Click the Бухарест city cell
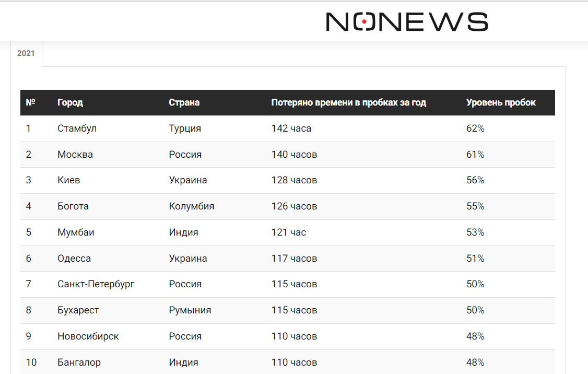Viewport: 588px width, 374px height. pyautogui.click(x=78, y=310)
